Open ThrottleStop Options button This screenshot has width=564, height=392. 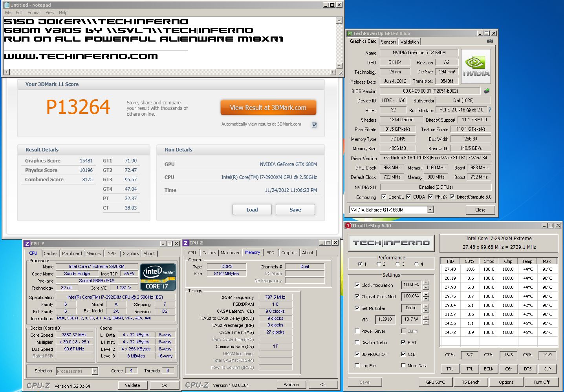(506, 382)
